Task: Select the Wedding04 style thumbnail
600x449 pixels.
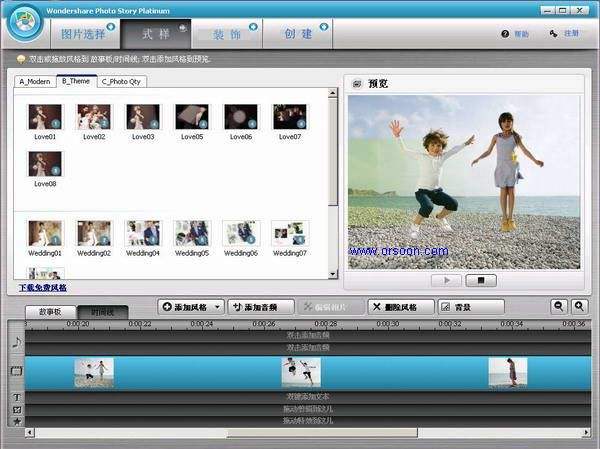Action: pos(143,233)
